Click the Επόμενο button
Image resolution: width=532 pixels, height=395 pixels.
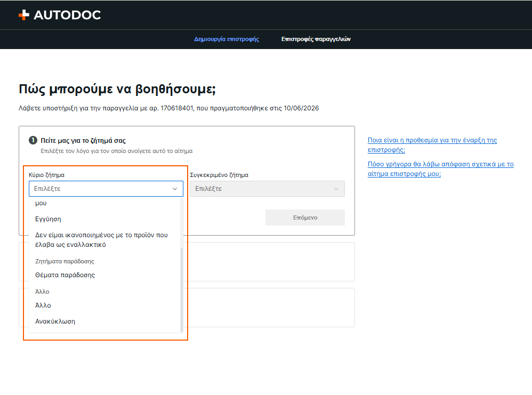coord(305,217)
